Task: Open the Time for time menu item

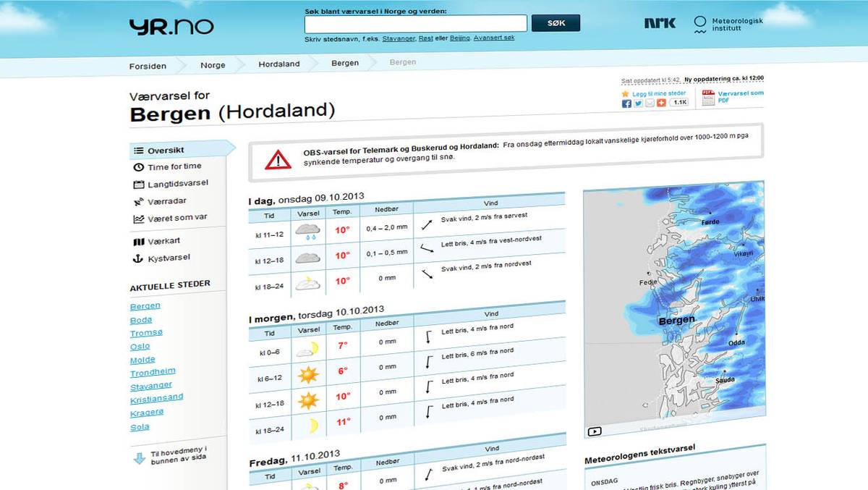Action: pyautogui.click(x=174, y=167)
